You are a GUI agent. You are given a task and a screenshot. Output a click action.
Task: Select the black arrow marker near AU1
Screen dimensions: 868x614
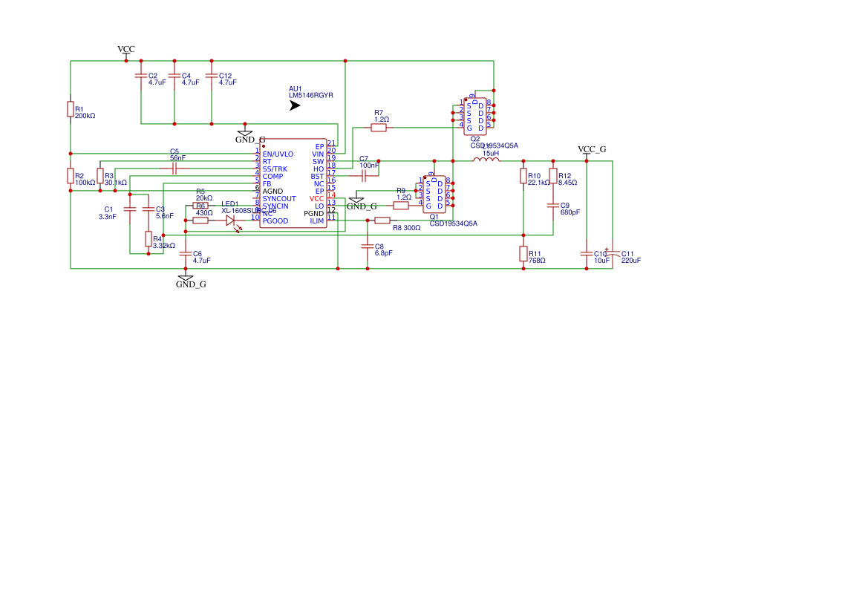[x=295, y=105]
